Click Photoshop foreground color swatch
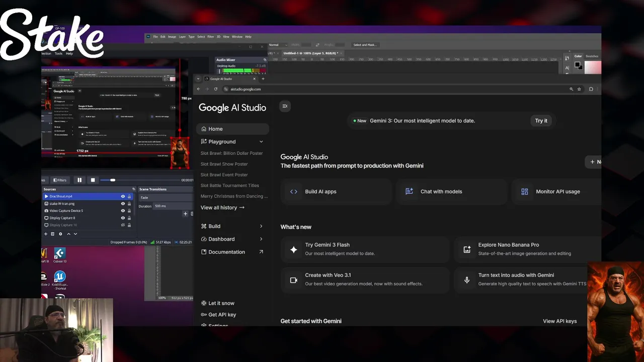Image resolution: width=644 pixels, height=362 pixels. 577,64
